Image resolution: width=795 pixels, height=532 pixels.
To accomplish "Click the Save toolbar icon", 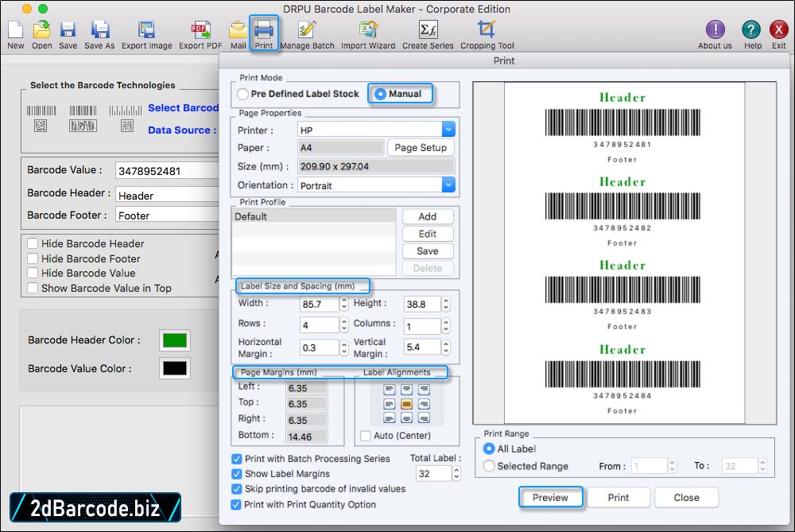I will (x=68, y=30).
